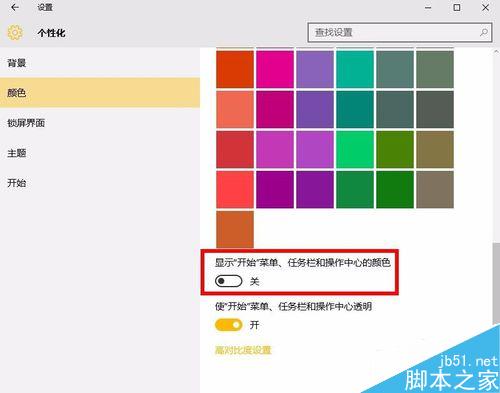Turn off Start menu transparency switch
Screen dimensions: 500x393
pos(229,325)
